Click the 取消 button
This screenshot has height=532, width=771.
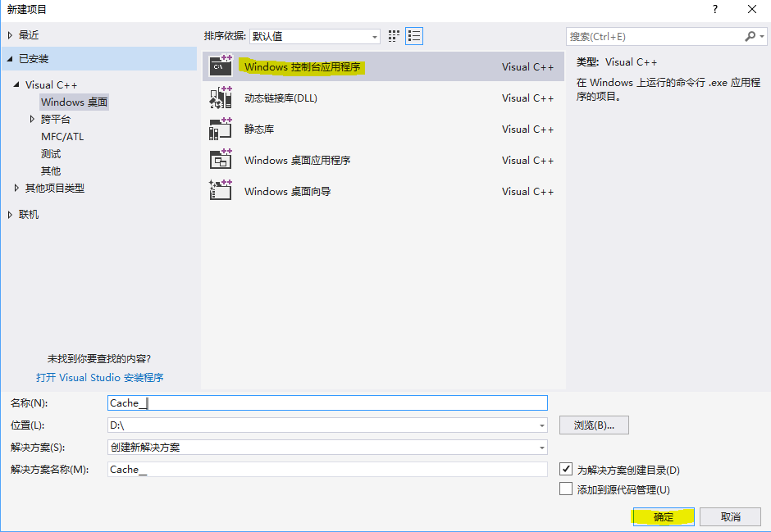[730, 516]
